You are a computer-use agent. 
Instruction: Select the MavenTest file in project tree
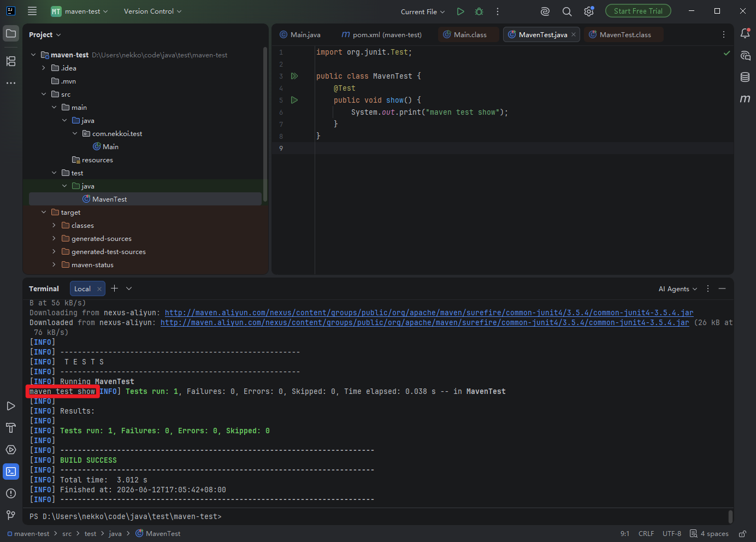(145, 199)
